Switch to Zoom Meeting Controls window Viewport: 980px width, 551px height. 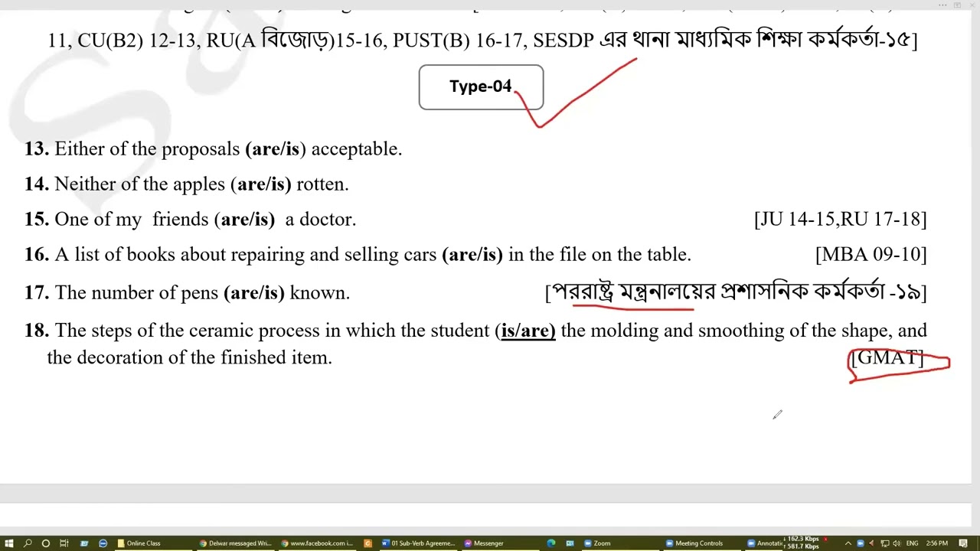tap(703, 543)
